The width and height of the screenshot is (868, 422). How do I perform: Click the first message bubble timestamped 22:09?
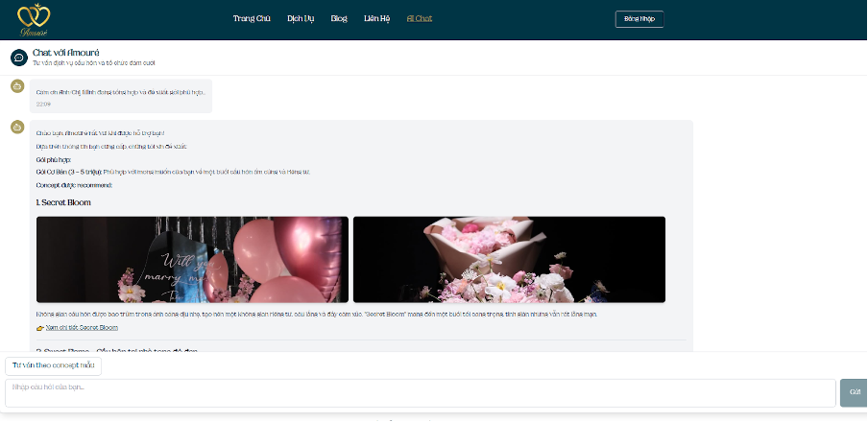pyautogui.click(x=120, y=96)
